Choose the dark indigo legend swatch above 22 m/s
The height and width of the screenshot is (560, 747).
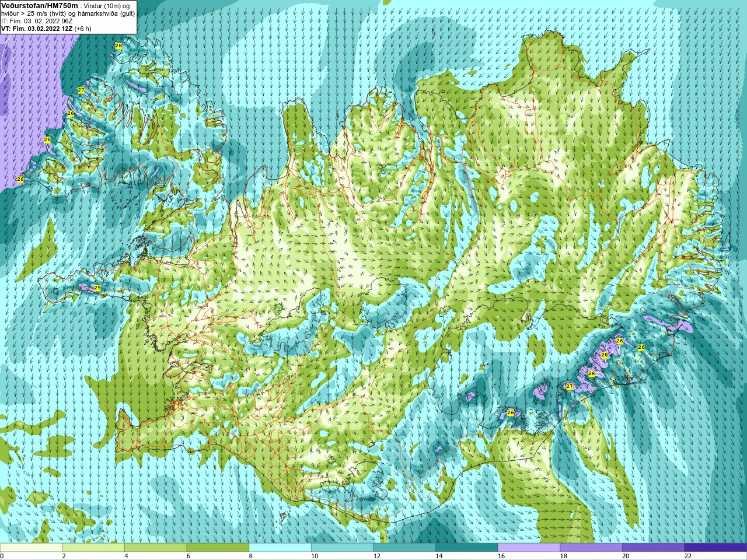coord(715,547)
